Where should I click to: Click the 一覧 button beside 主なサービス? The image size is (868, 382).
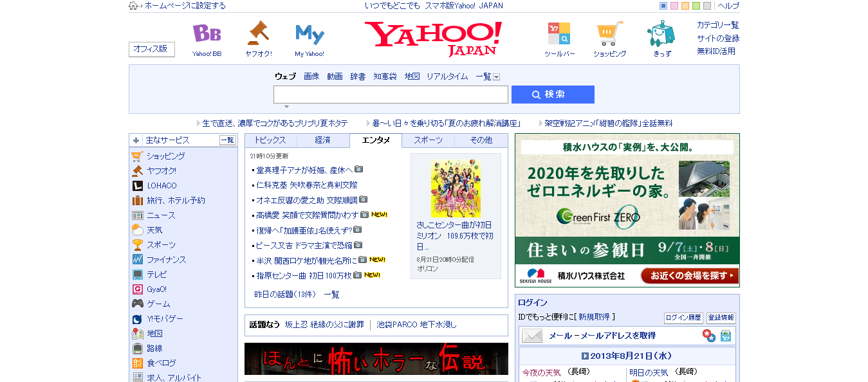[x=228, y=140]
